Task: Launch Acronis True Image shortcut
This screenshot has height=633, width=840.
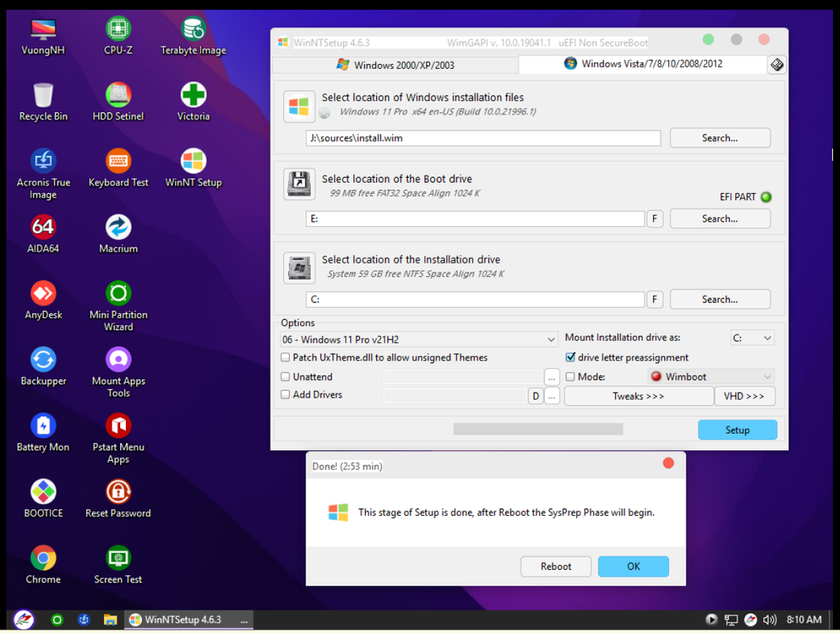Action: point(43,174)
